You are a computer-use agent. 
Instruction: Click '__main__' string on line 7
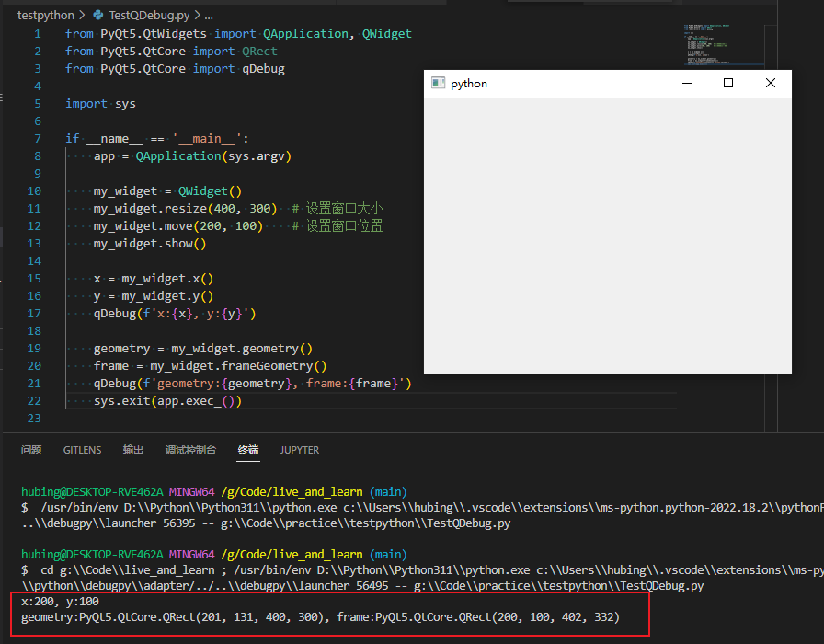207,139
